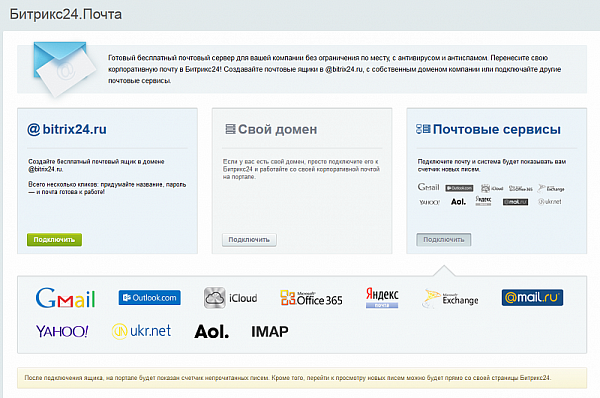Click small Яндекс logo in services card

click(x=483, y=201)
